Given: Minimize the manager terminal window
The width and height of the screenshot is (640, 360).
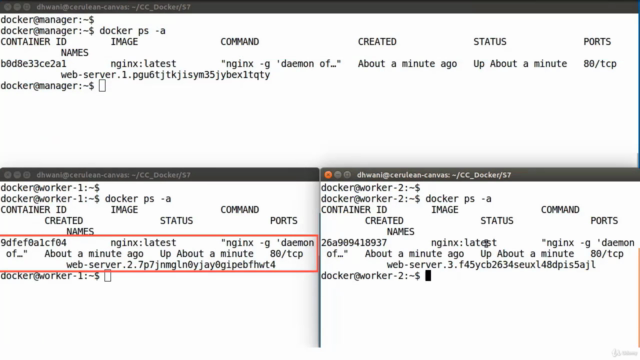Looking at the screenshot, I should (x=17, y=7).
